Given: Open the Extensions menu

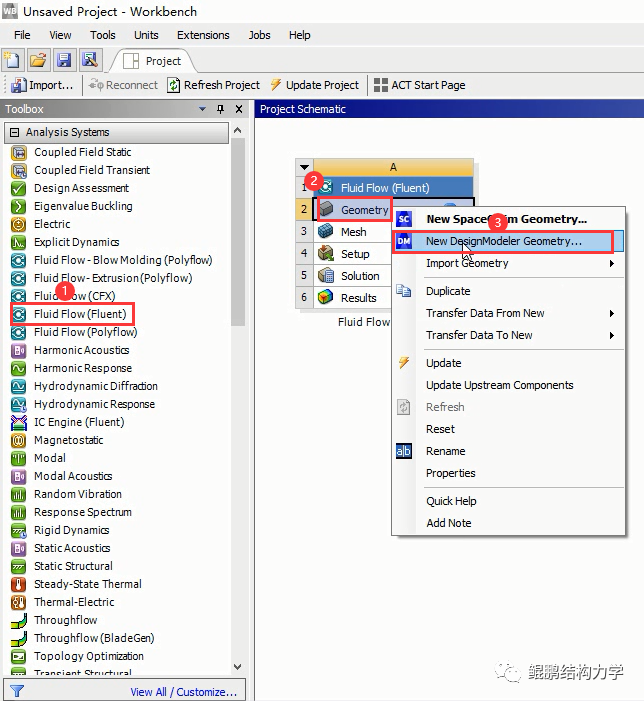Looking at the screenshot, I should pyautogui.click(x=203, y=35).
